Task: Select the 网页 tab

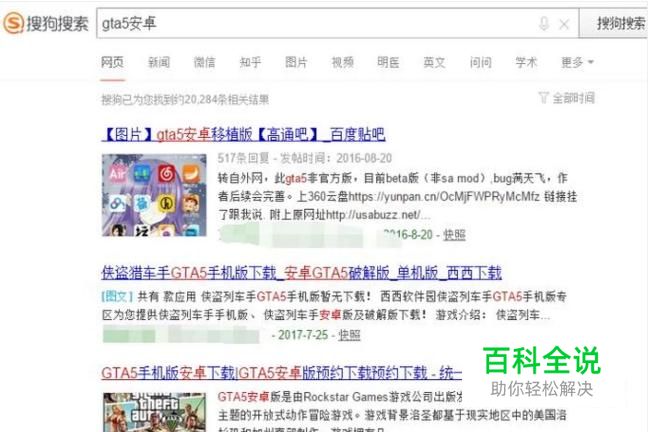Action: pyautogui.click(x=112, y=62)
